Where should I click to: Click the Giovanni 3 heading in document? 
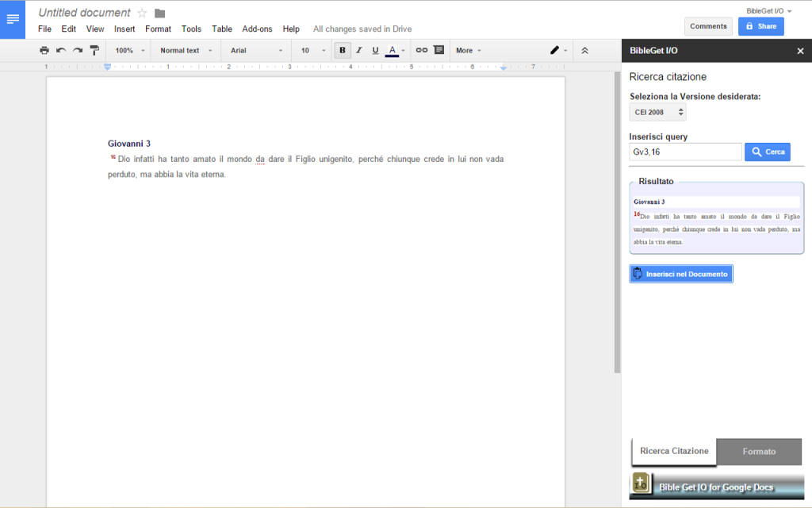(129, 144)
